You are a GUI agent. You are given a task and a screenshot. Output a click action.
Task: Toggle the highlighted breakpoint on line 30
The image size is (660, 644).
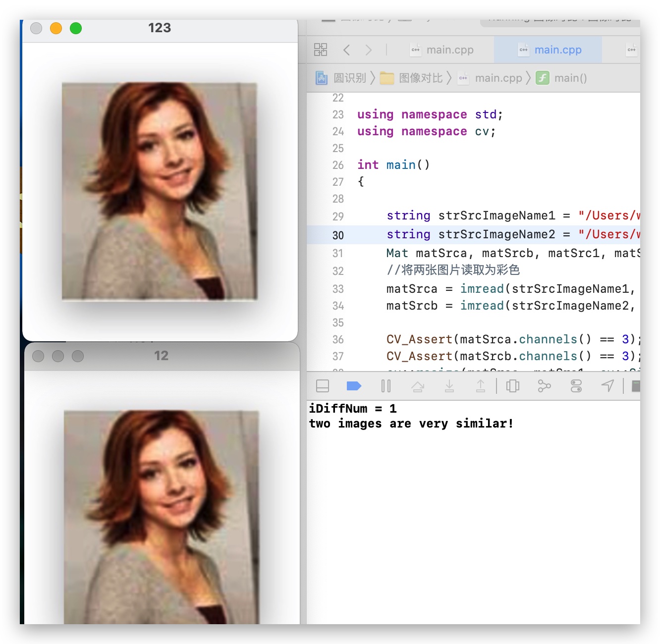point(338,235)
